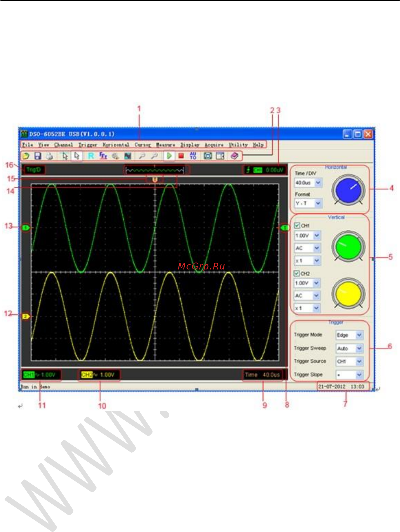Open the View menu
The width and height of the screenshot is (400, 532).
pos(44,145)
